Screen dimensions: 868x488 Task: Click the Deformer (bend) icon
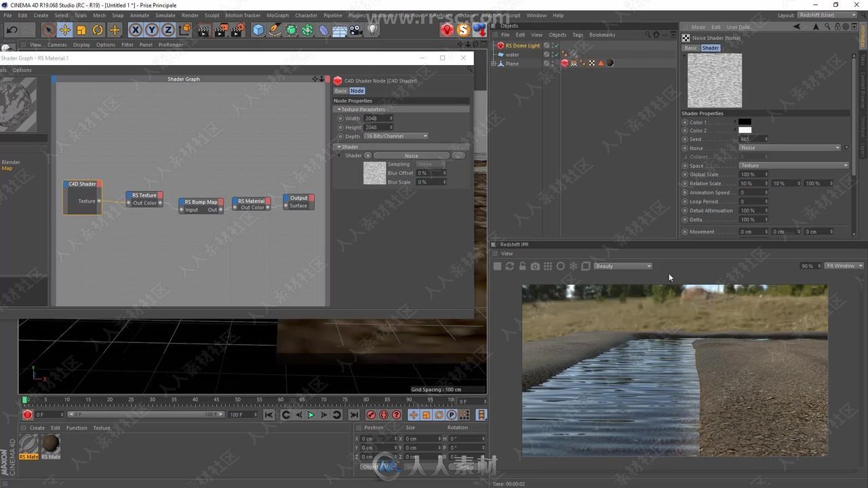(x=323, y=30)
